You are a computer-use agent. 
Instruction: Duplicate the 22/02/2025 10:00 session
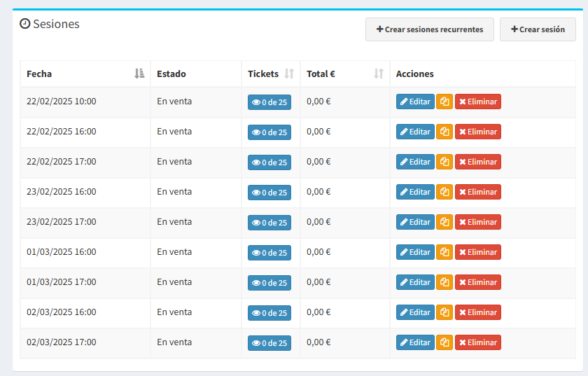[x=444, y=102]
